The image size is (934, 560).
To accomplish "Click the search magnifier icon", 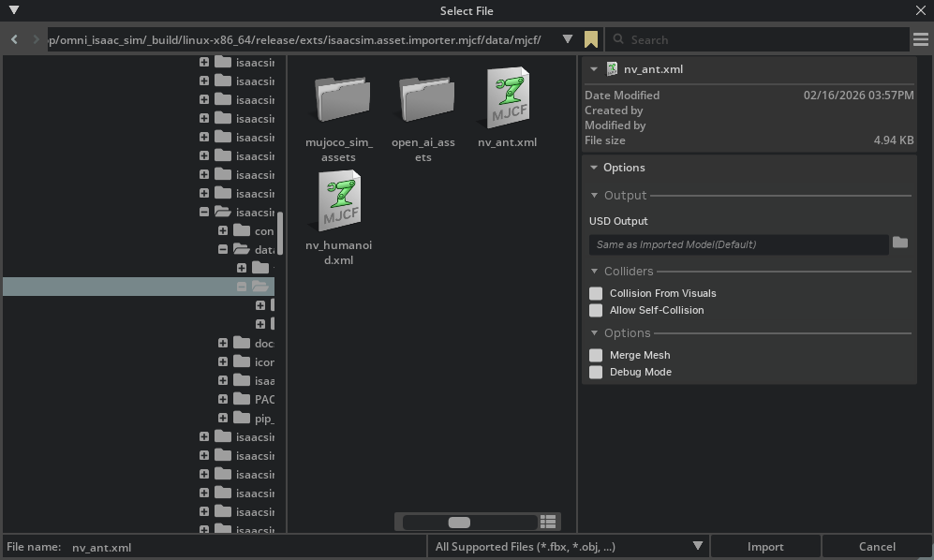I will tap(618, 39).
